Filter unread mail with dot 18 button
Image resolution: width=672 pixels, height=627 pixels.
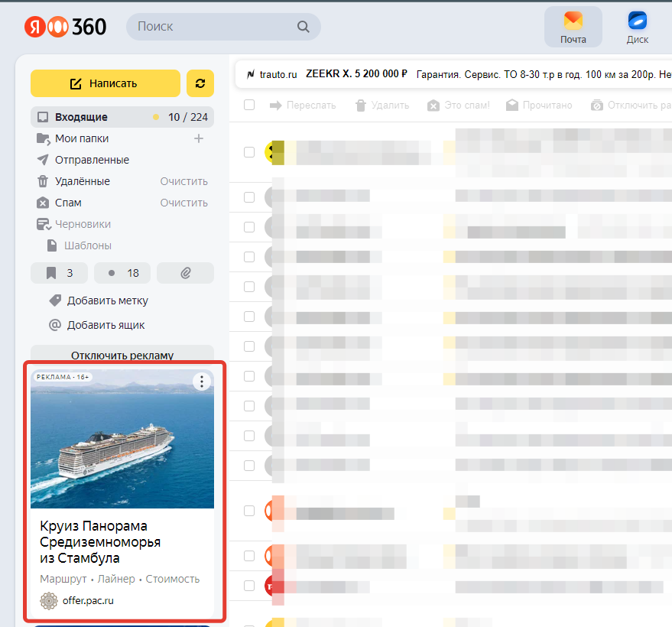tap(122, 273)
